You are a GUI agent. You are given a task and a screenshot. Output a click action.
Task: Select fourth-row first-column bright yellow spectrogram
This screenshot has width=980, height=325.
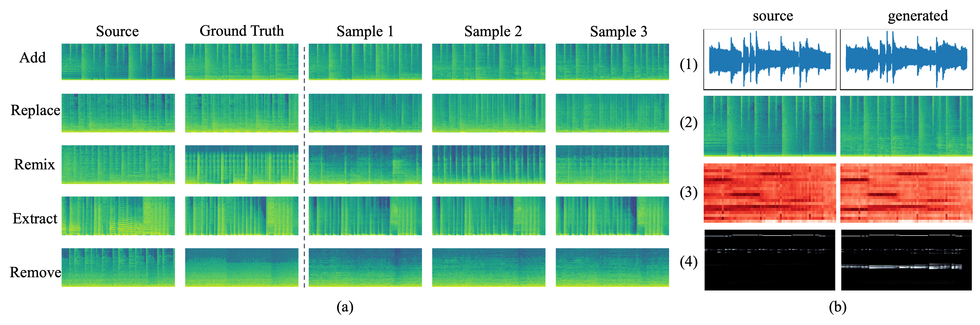pyautogui.click(x=118, y=216)
